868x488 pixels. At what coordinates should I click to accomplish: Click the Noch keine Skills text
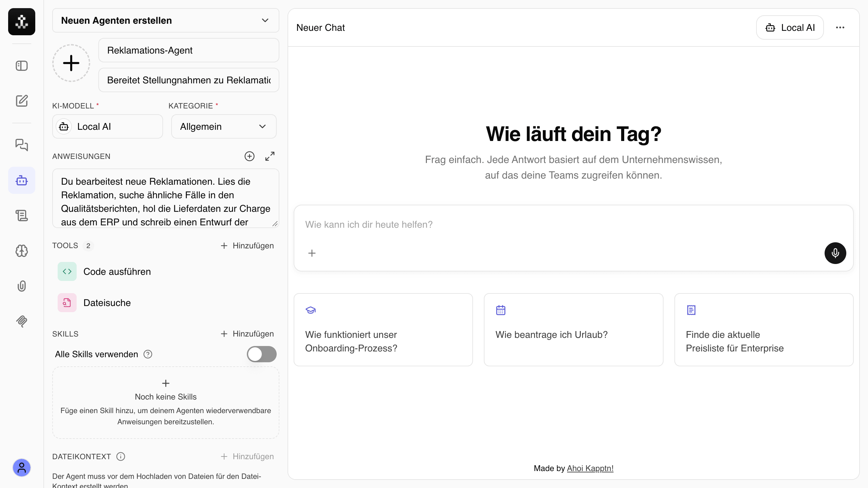pyautogui.click(x=166, y=397)
